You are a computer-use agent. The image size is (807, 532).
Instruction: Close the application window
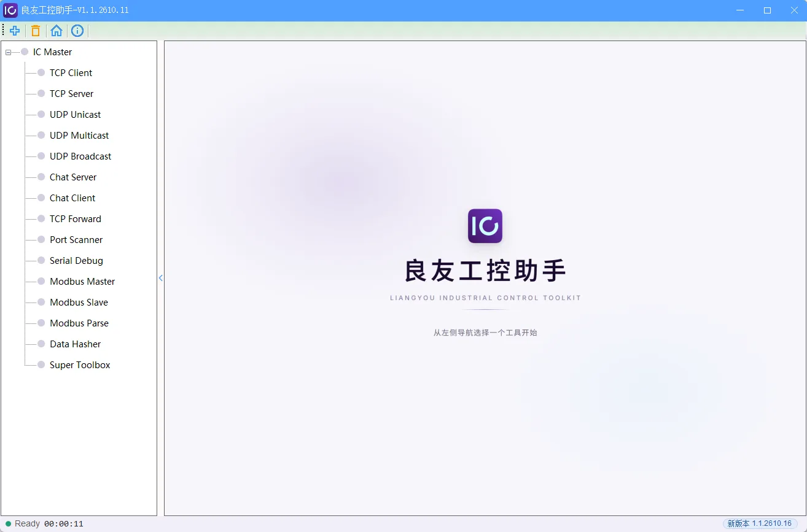click(x=793, y=10)
